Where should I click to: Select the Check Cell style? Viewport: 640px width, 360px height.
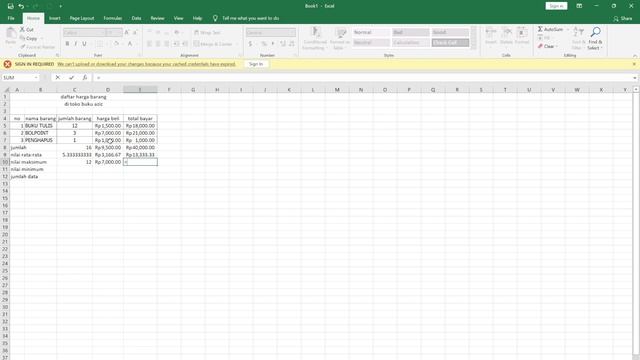point(450,42)
